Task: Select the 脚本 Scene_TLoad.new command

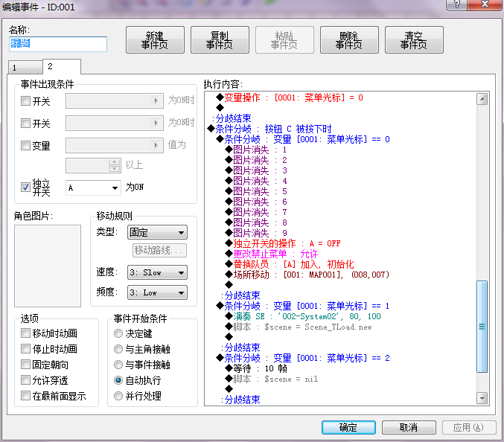Action: (299, 327)
